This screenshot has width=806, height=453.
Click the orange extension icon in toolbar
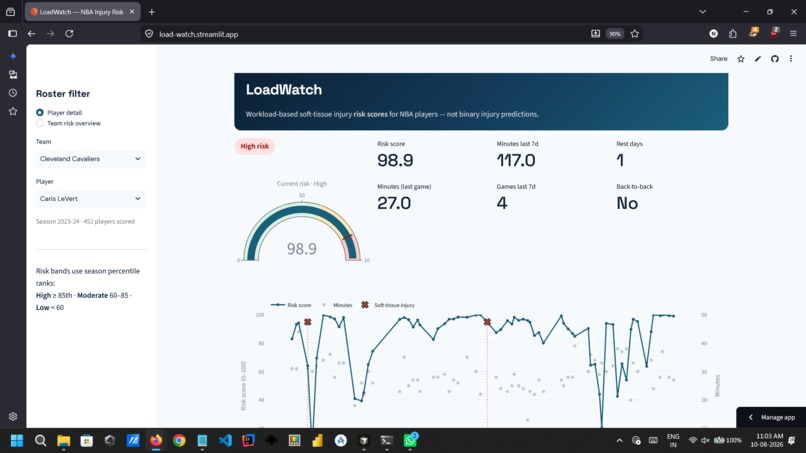click(x=754, y=33)
